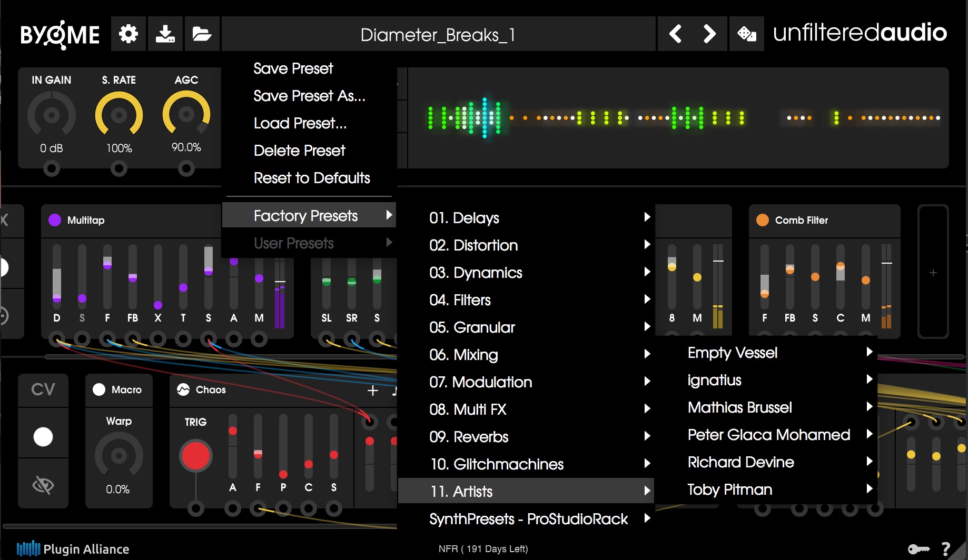The width and height of the screenshot is (968, 560).
Task: Click the Multitap FB slider
Action: pos(133,276)
